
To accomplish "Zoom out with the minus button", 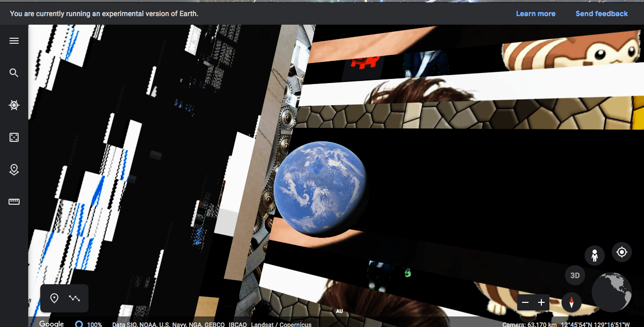I will pyautogui.click(x=525, y=302).
